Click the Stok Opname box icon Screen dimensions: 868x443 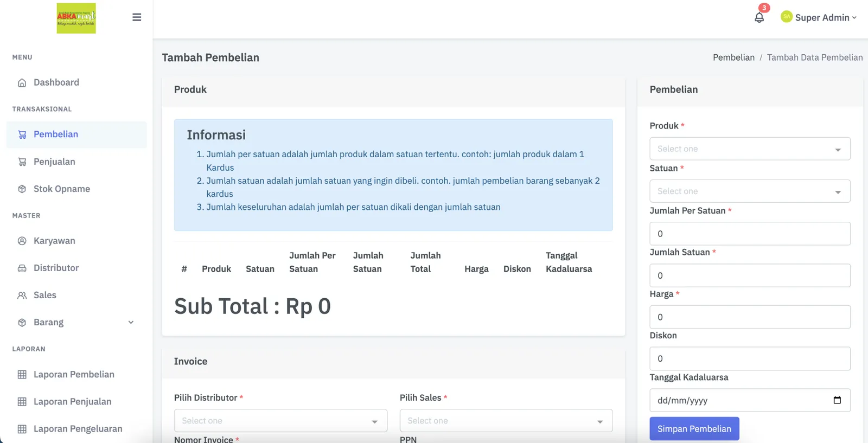pos(22,189)
